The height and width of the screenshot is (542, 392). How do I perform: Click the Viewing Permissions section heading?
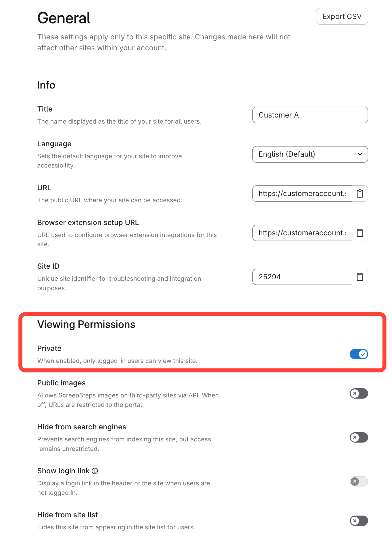(x=86, y=324)
